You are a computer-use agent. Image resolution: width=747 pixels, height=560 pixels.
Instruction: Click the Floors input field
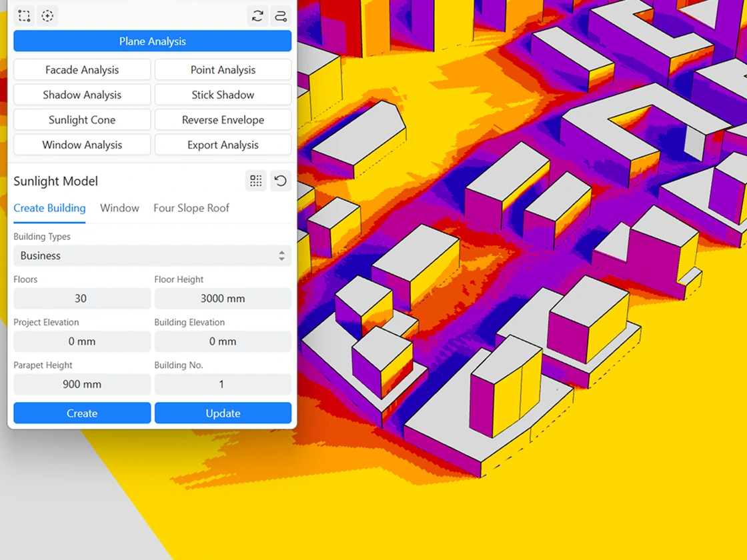pos(81,299)
